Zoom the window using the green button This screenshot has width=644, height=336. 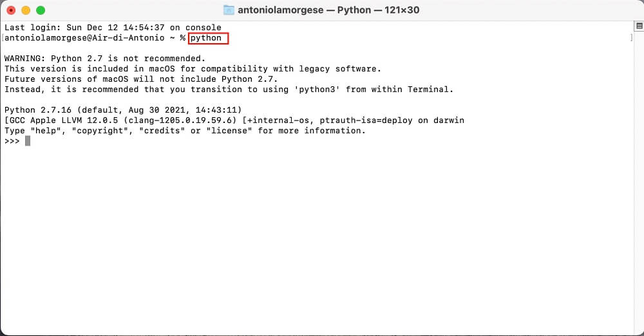pyautogui.click(x=41, y=10)
